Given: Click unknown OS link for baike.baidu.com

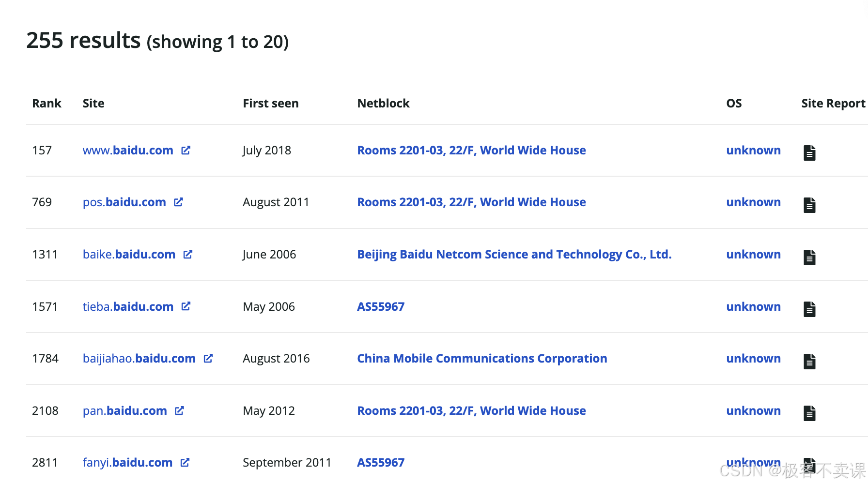Looking at the screenshot, I should (753, 255).
